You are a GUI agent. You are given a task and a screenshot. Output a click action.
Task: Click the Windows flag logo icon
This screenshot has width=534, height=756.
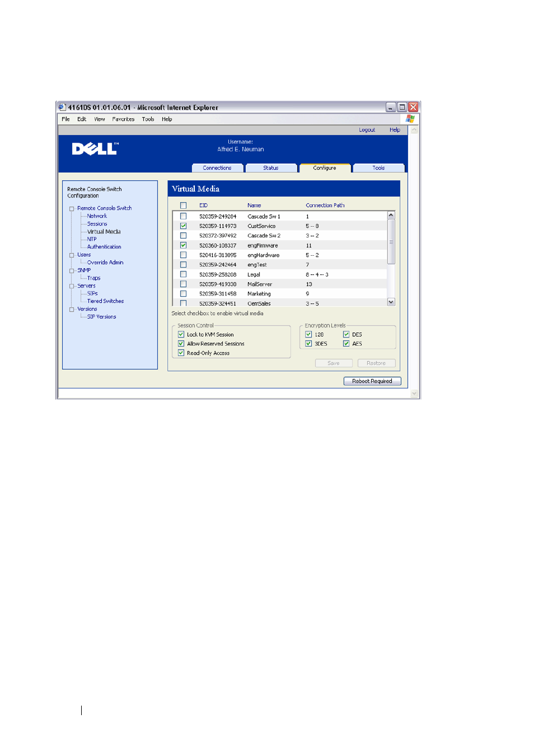[410, 119]
